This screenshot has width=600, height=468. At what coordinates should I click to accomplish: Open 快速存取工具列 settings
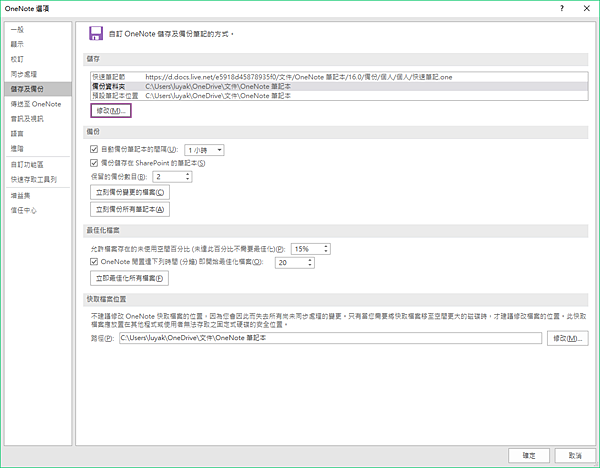click(x=38, y=179)
